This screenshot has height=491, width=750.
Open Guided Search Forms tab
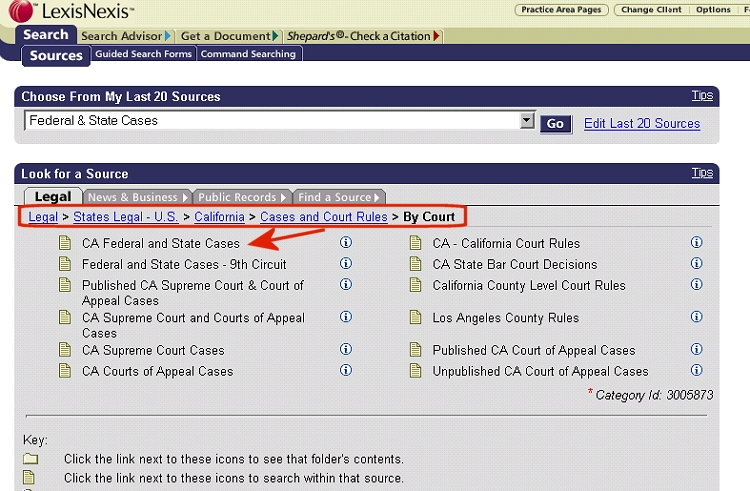143,54
